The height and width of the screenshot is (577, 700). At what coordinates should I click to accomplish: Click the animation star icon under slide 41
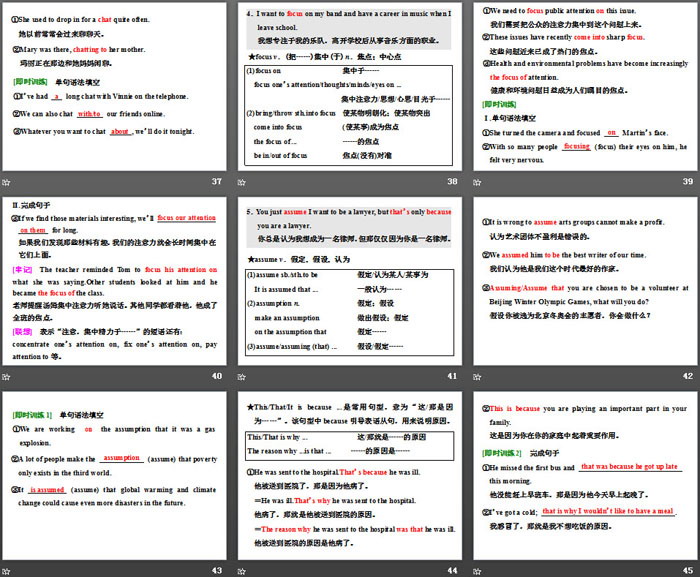point(242,377)
